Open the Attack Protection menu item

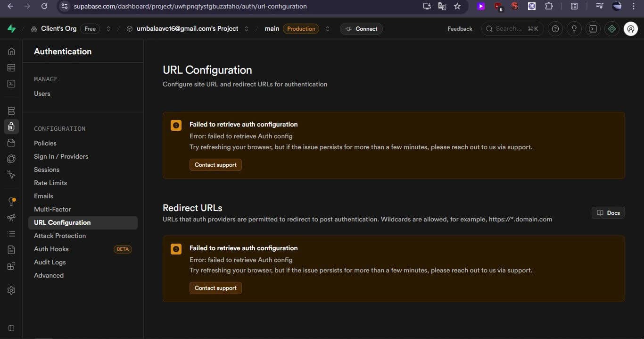[x=60, y=236]
